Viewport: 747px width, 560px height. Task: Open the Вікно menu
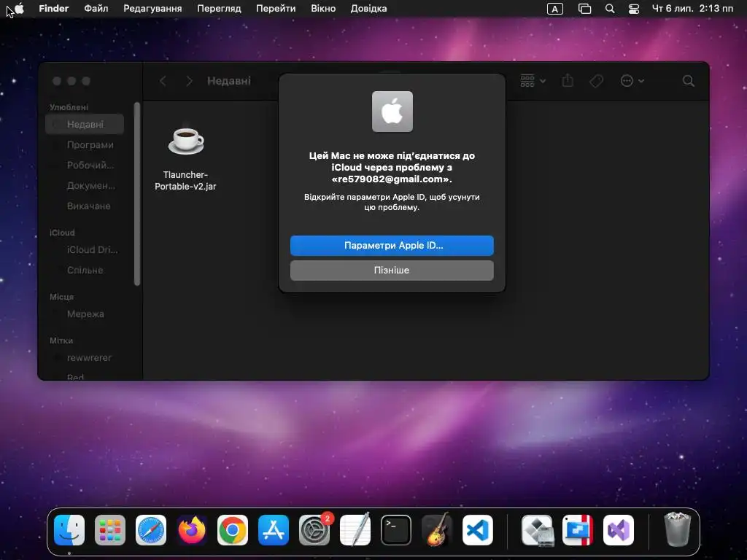tap(323, 9)
